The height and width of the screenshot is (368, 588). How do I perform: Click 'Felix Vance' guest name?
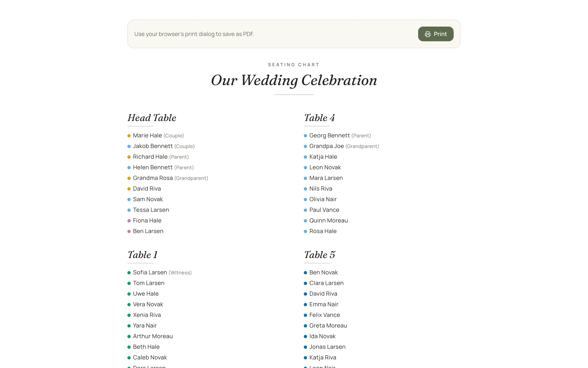(x=325, y=315)
